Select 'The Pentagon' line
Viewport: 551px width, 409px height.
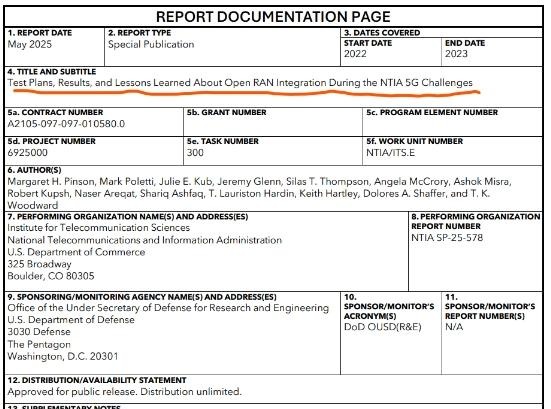(x=39, y=344)
